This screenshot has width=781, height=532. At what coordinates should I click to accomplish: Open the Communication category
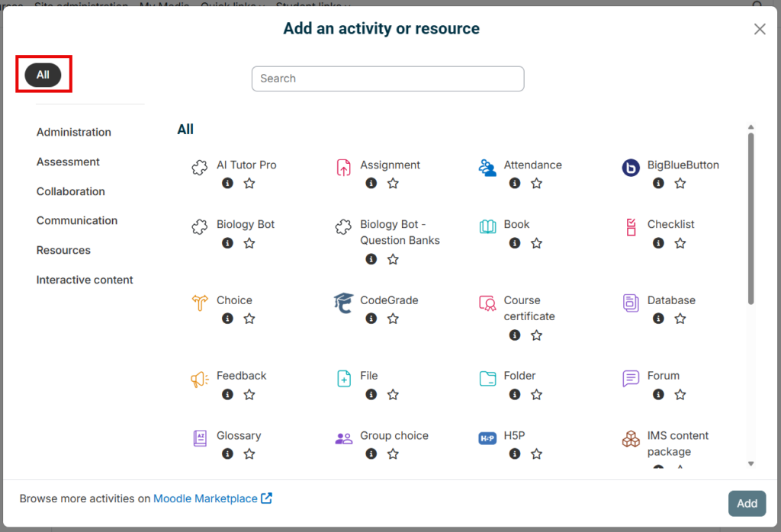point(77,220)
